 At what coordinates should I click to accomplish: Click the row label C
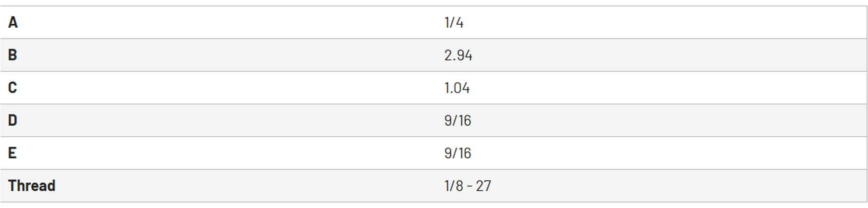tap(13, 88)
